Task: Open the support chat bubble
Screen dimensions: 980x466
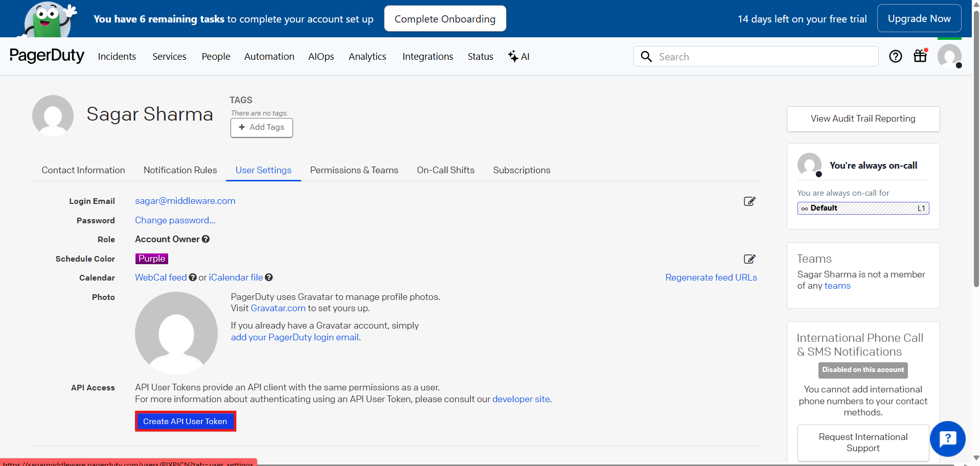Action: 947,438
